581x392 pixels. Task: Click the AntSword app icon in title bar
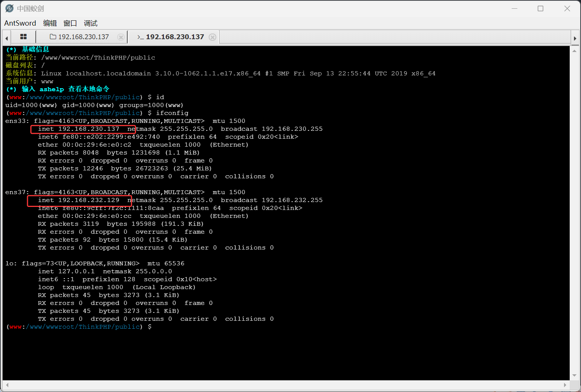pyautogui.click(x=9, y=8)
